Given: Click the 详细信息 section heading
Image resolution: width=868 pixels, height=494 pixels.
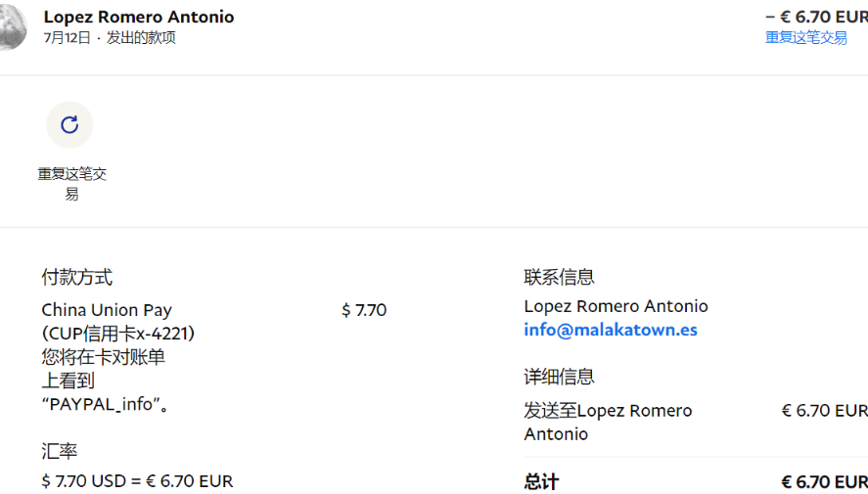Looking at the screenshot, I should click(x=559, y=377).
